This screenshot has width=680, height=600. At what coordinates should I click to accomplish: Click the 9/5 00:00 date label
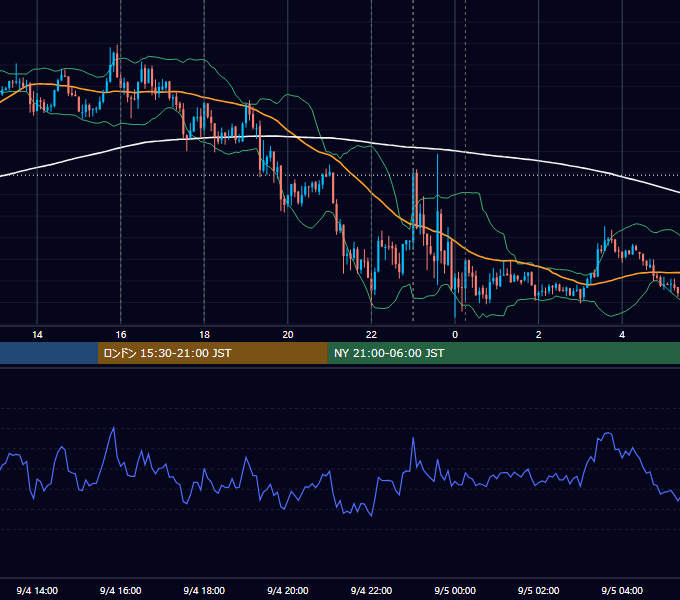pos(455,590)
